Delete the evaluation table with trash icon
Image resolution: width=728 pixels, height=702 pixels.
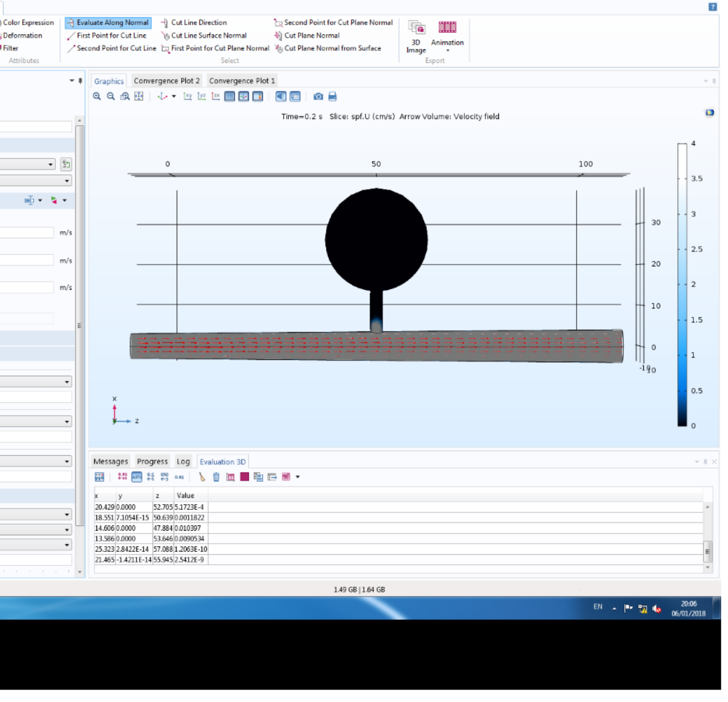(216, 477)
